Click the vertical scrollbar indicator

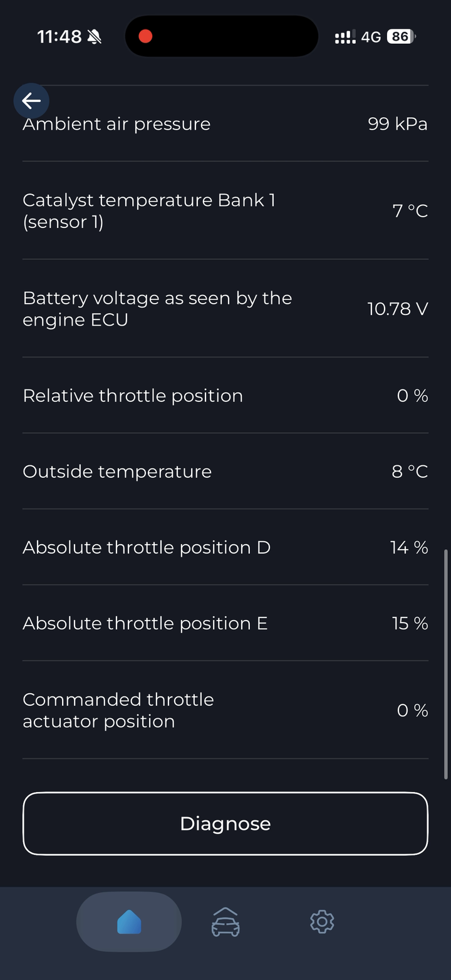[445, 664]
